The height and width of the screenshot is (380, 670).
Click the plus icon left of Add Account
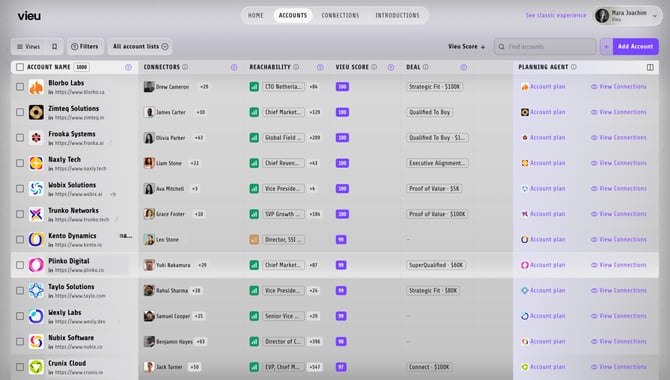pyautogui.click(x=606, y=47)
